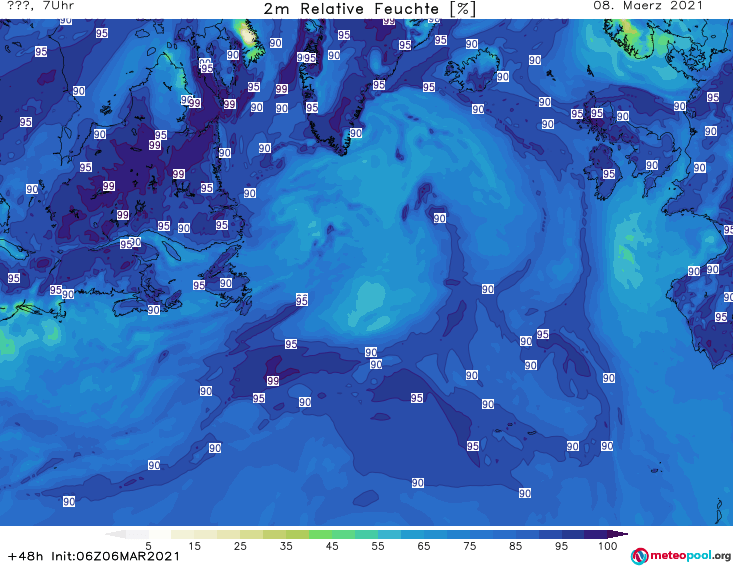Click the overlapping '995' contour label cluster
733x566 pixels.
point(307,58)
